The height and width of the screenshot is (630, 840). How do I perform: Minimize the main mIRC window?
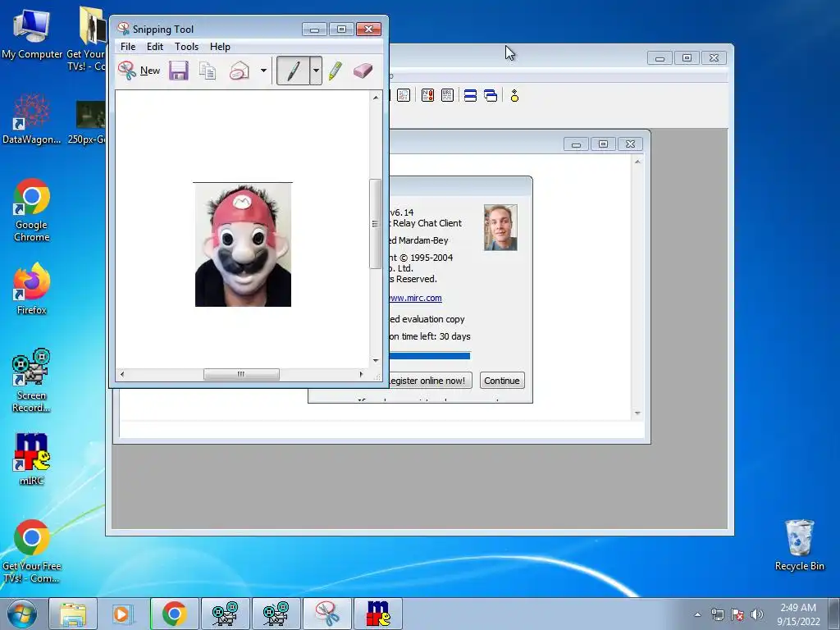point(660,58)
